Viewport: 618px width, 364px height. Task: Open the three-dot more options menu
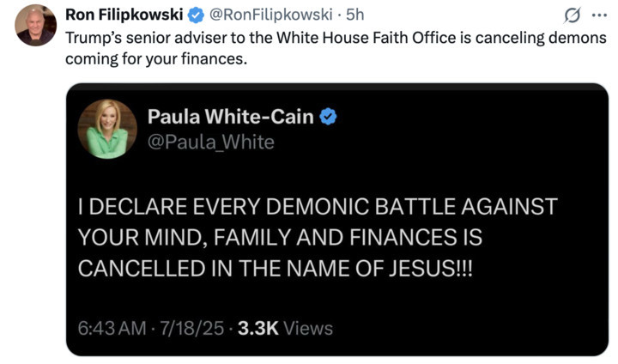pyautogui.click(x=599, y=15)
